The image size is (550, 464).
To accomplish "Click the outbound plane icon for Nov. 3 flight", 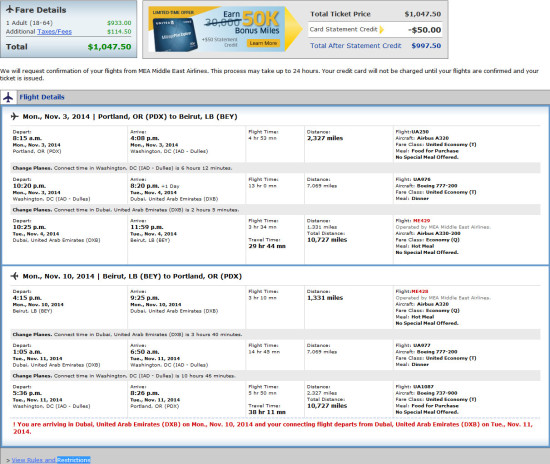I will (14, 116).
